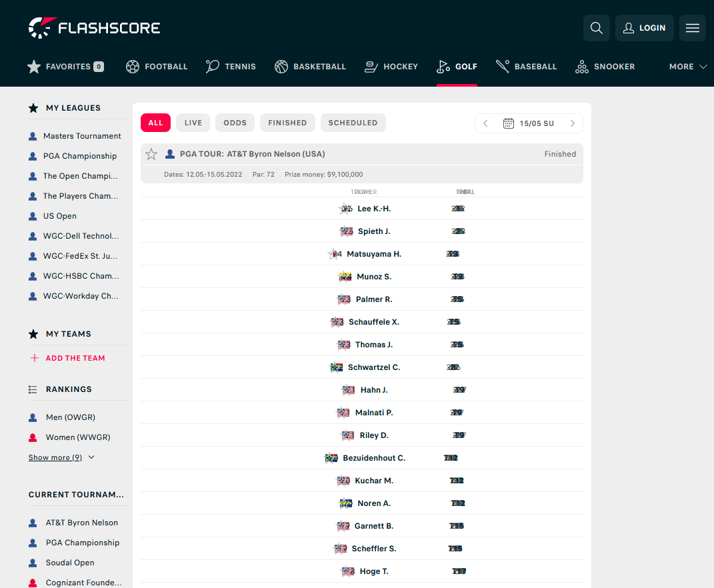Screen dimensions: 714x588
Task: Open the Hockey sport tab
Action: (391, 67)
